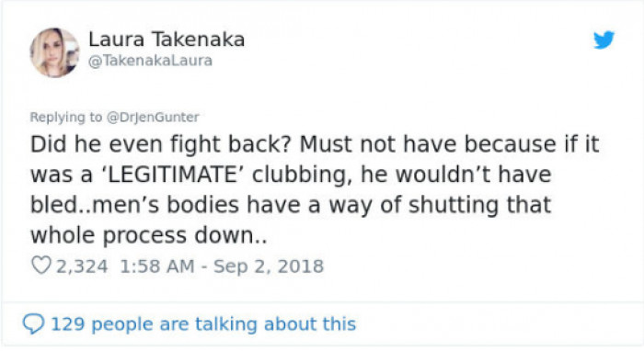Click the Sep 2, 2018 date
This screenshot has width=644, height=351.
pos(269,266)
